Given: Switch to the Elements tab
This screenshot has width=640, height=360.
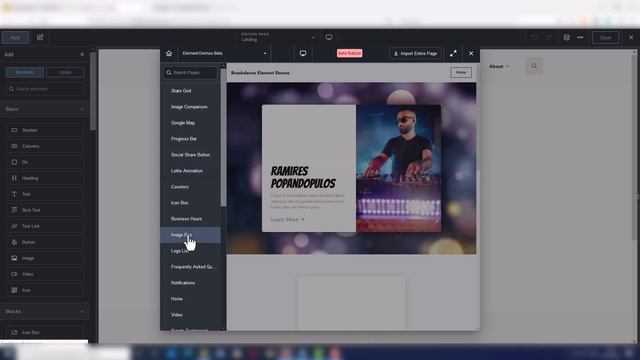Looking at the screenshot, I should 25,72.
